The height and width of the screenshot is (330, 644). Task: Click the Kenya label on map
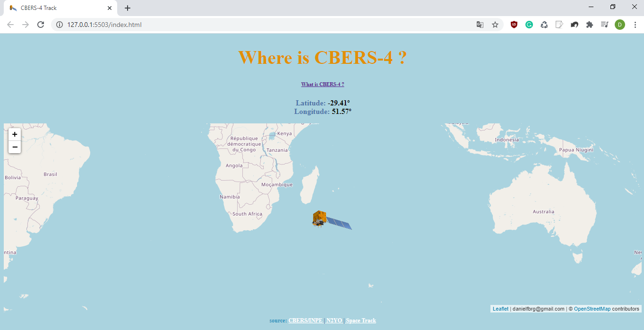(284, 134)
